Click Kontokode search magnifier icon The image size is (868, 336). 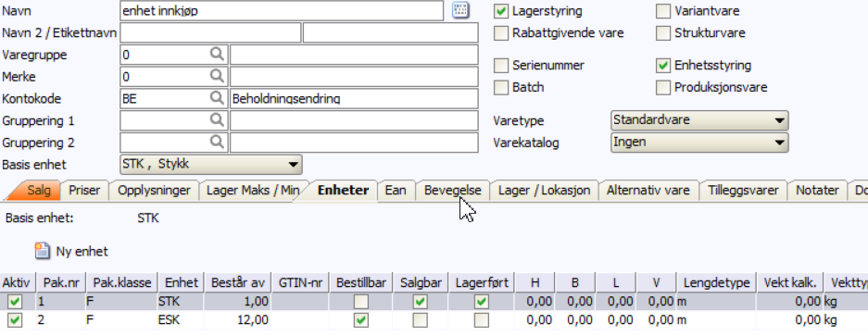pos(217,98)
